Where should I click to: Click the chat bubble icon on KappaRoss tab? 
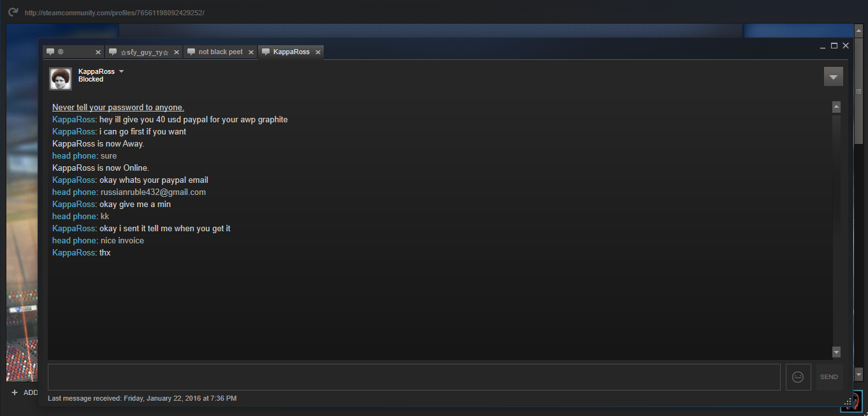266,52
